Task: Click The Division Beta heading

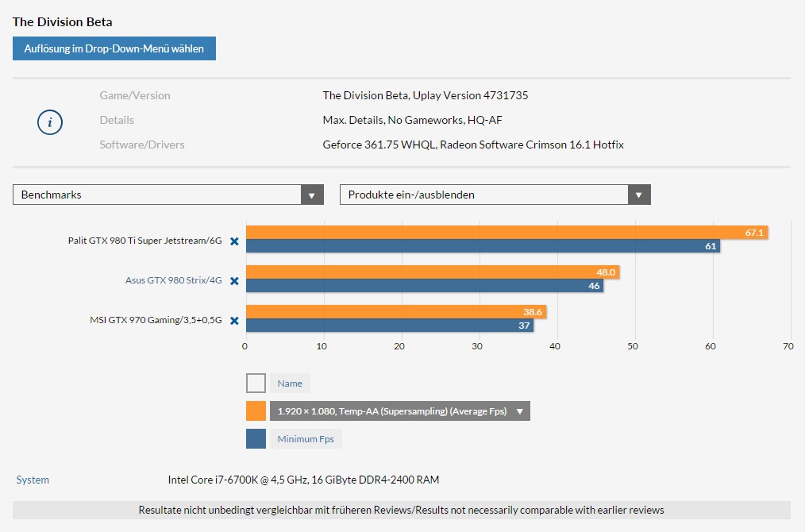Action: 62,21
